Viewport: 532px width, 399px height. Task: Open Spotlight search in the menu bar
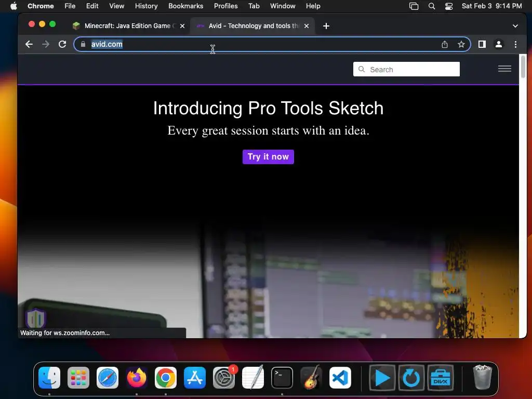[432, 6]
